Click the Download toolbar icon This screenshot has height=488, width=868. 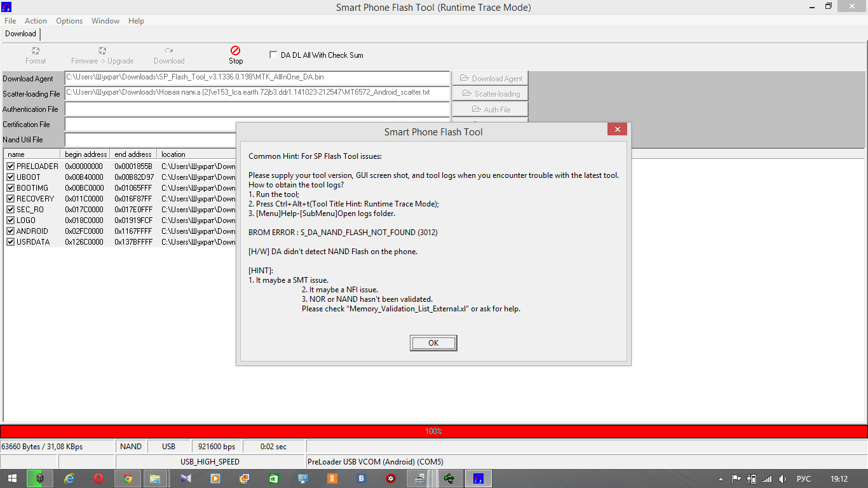169,51
